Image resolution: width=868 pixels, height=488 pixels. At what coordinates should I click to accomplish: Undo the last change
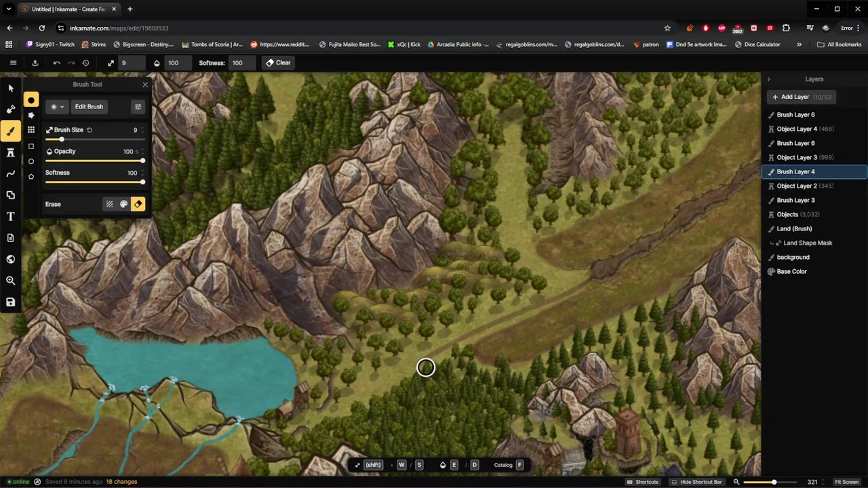(57, 62)
